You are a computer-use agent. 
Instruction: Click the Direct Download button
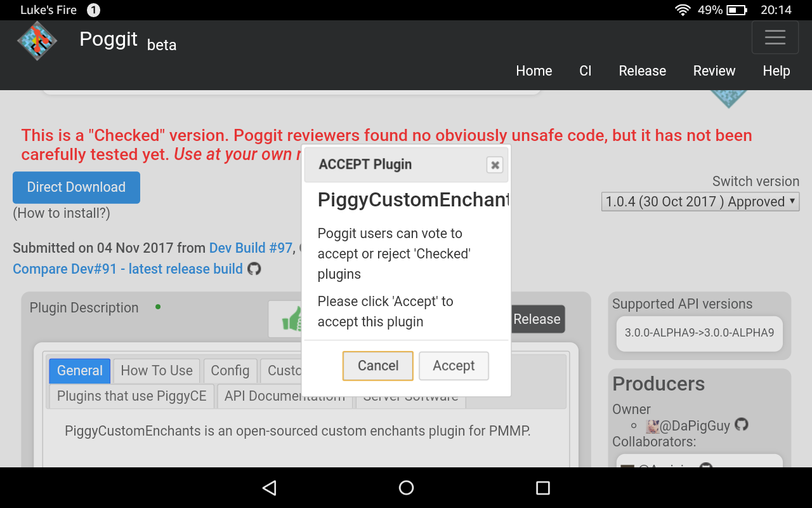76,187
